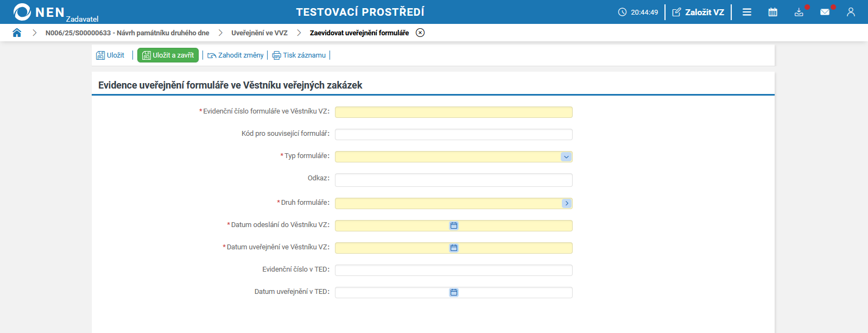The image size is (868, 333).
Task: Go to Uveřejnění ve VVZ breadcrumb
Action: pos(259,33)
